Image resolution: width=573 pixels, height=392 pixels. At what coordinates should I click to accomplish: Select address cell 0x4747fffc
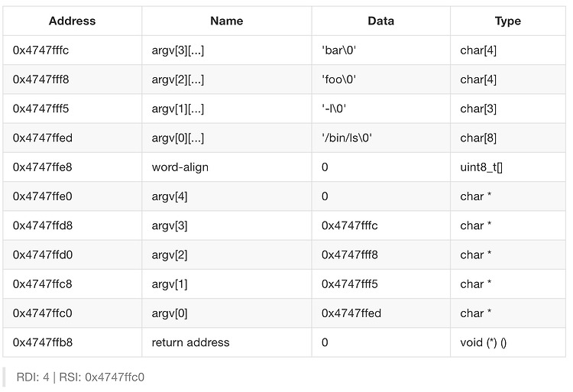pyautogui.click(x=72, y=50)
